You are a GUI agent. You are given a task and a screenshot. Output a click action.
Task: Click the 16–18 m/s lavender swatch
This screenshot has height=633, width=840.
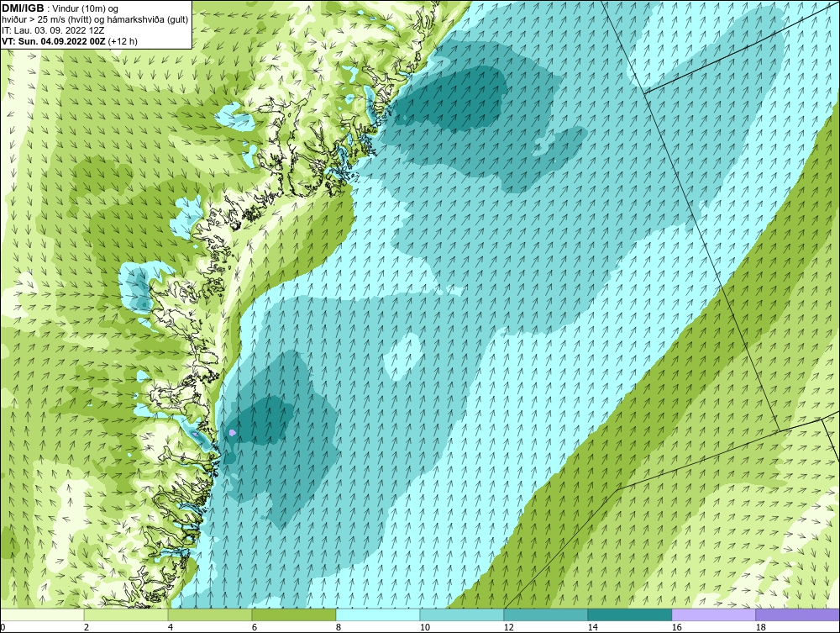click(x=713, y=615)
